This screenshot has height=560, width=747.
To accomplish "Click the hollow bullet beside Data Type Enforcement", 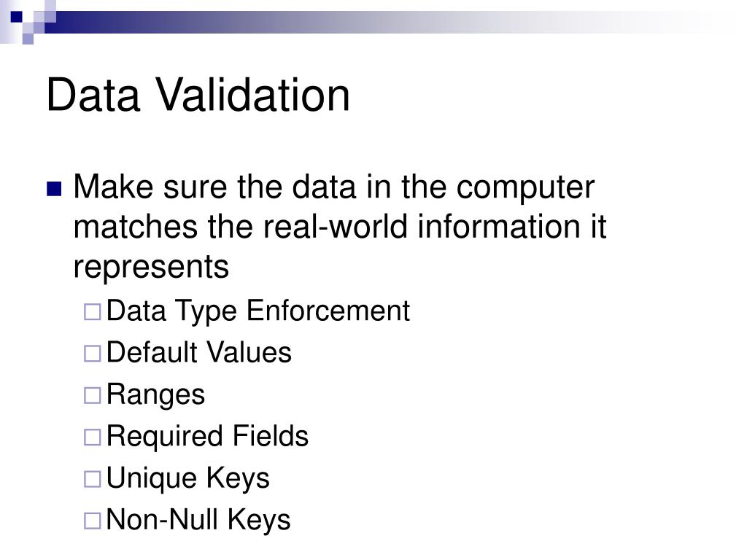I will pos(93,312).
